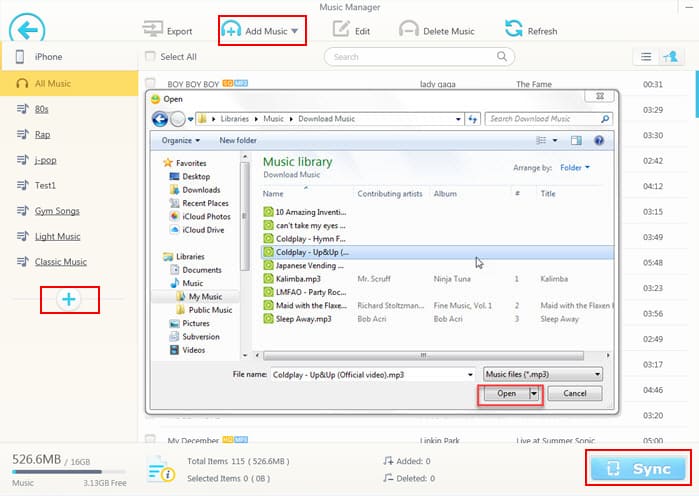Click the Cancel button in dialog
699x496 pixels.
[x=575, y=394]
